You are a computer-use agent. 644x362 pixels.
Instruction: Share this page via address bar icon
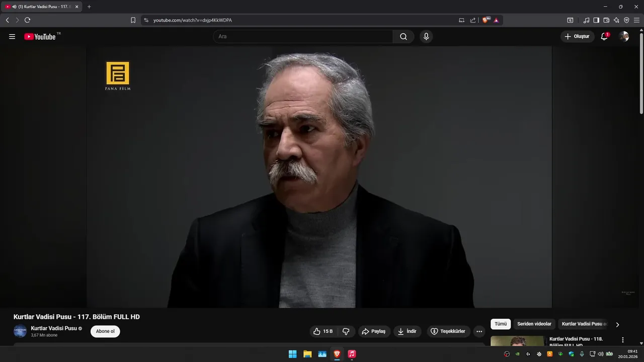click(473, 20)
